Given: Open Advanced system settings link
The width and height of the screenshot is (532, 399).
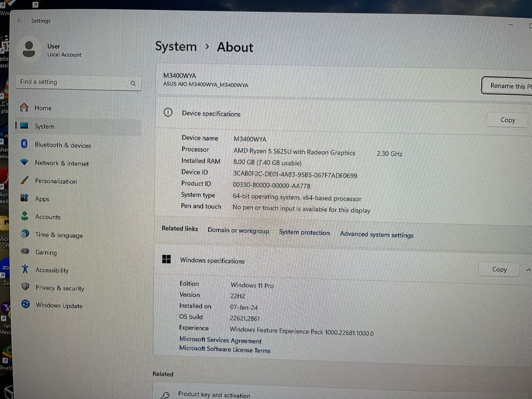Looking at the screenshot, I should click(376, 234).
